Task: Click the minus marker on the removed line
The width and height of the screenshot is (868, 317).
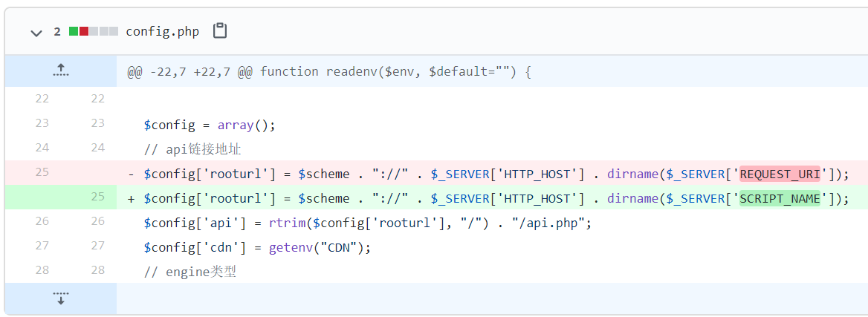Action: (132, 174)
